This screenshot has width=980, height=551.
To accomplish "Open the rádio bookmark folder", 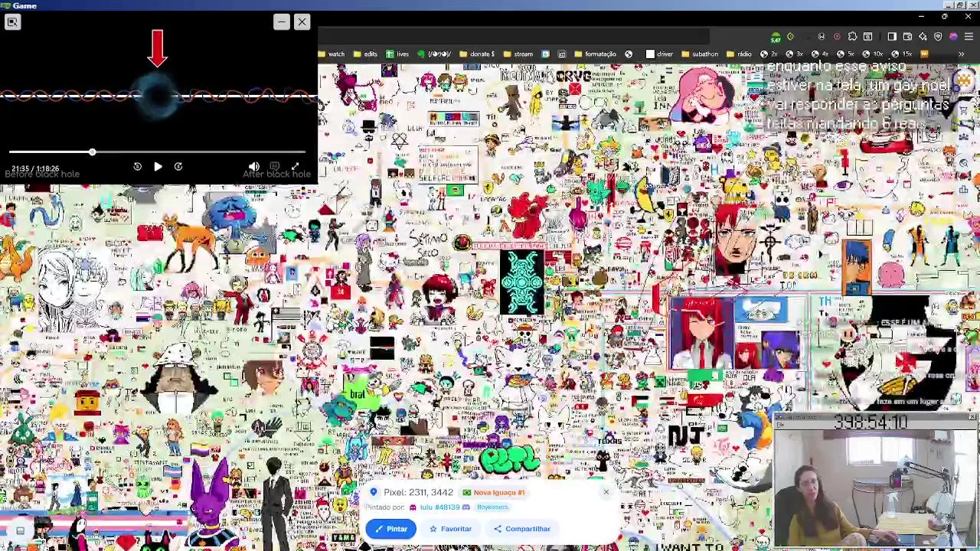I will coord(739,54).
